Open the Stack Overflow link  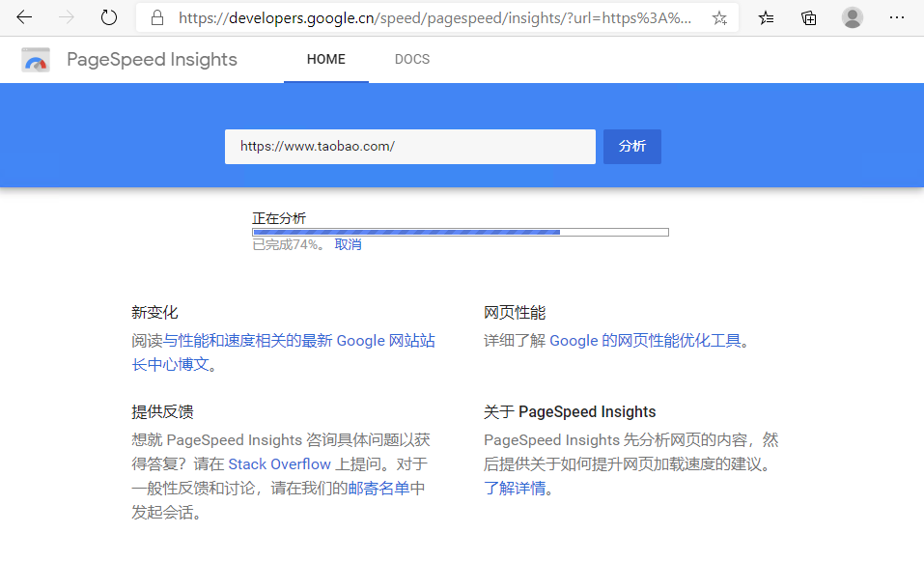[x=279, y=463]
